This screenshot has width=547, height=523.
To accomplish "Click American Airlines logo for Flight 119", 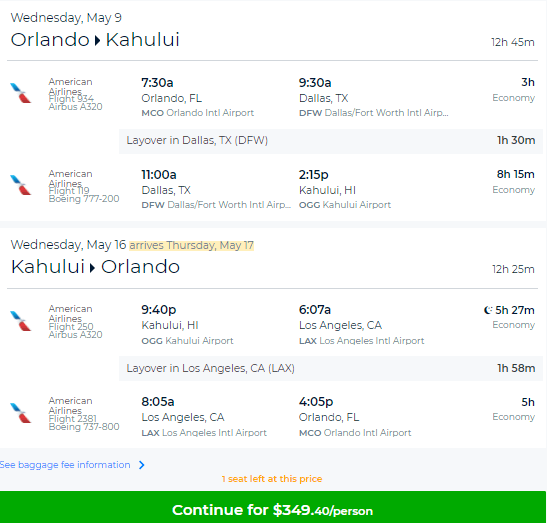I will point(21,185).
